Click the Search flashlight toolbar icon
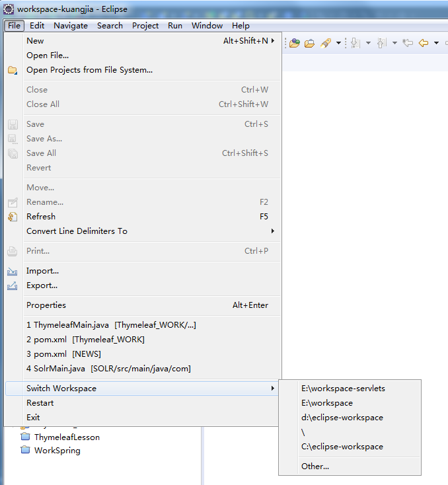The width and height of the screenshot is (448, 485). tap(326, 43)
